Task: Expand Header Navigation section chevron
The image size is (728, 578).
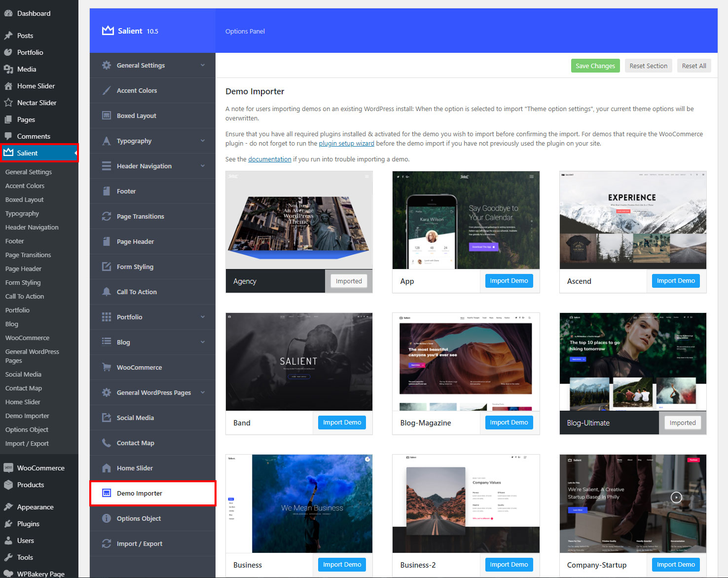Action: [x=203, y=166]
